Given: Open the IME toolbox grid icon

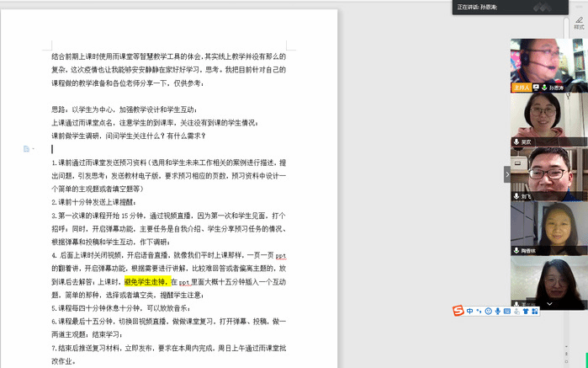Looking at the screenshot, I should [535, 312].
